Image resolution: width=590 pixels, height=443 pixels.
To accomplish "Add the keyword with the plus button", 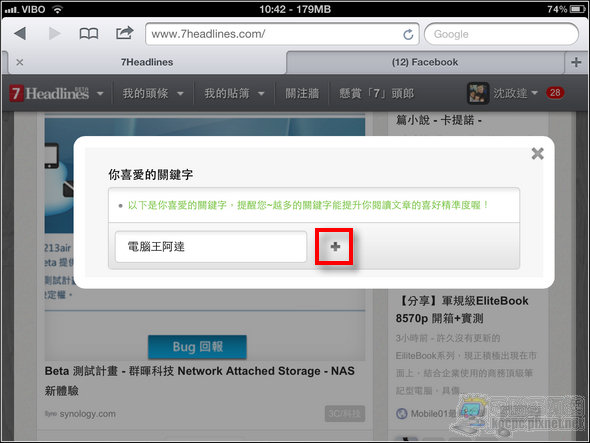I will click(x=335, y=247).
